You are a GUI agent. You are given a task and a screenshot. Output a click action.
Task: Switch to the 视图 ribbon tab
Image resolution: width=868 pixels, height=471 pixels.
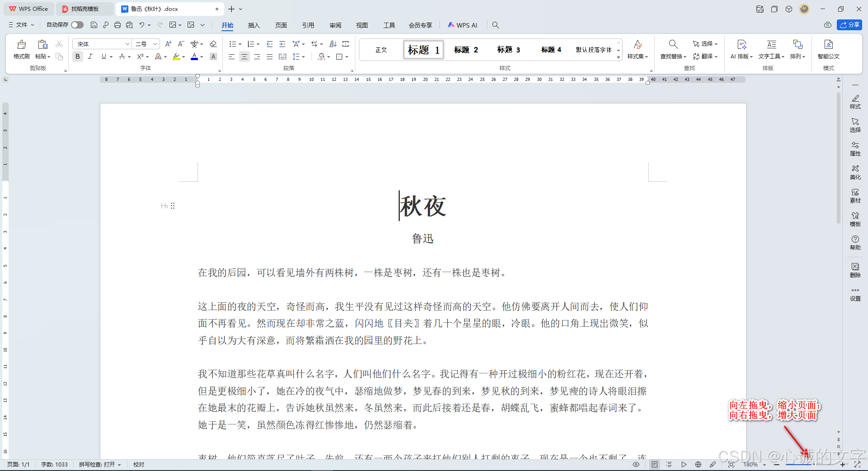[362, 25]
